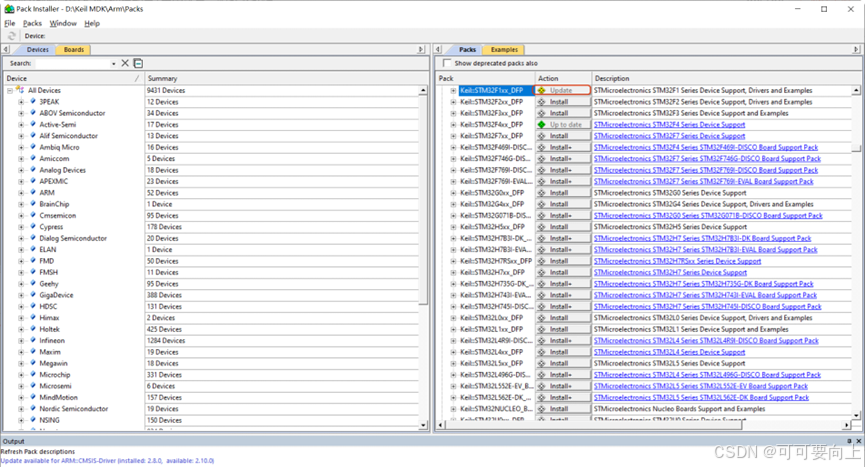Click Install for Keil::STM32F7xx_DFP

click(563, 136)
